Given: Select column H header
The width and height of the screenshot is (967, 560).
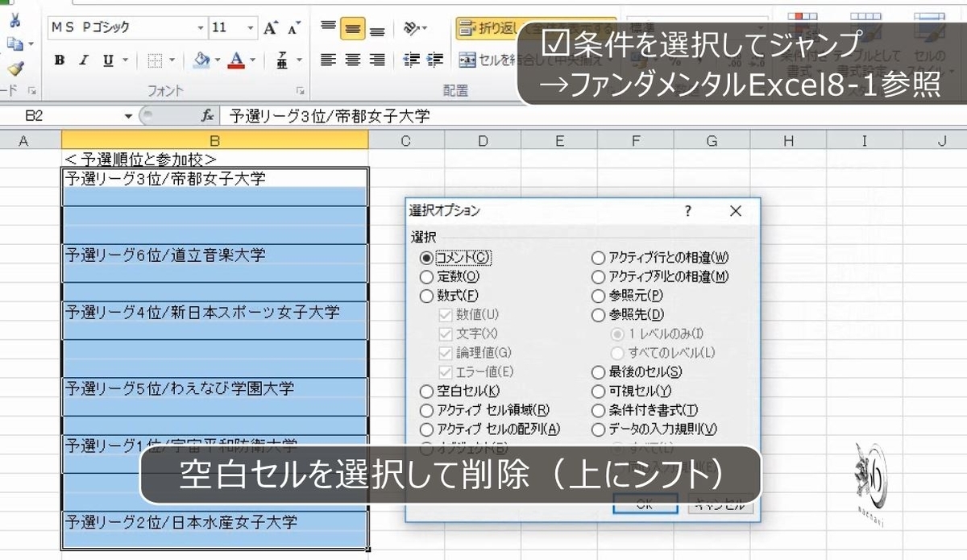Looking at the screenshot, I should (787, 141).
